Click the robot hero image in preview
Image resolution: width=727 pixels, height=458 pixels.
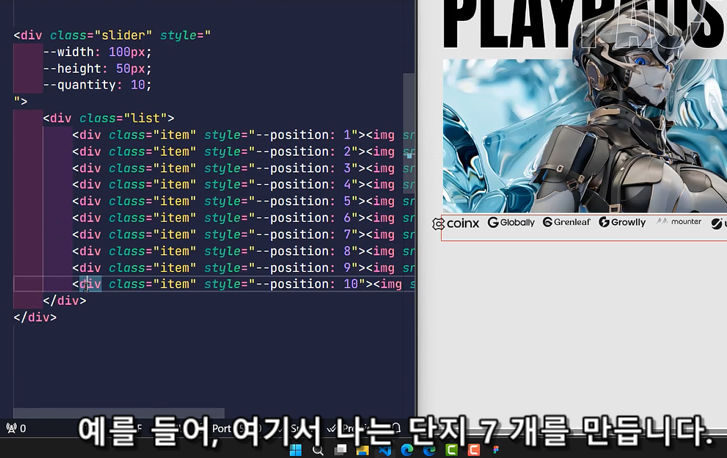coord(585,136)
